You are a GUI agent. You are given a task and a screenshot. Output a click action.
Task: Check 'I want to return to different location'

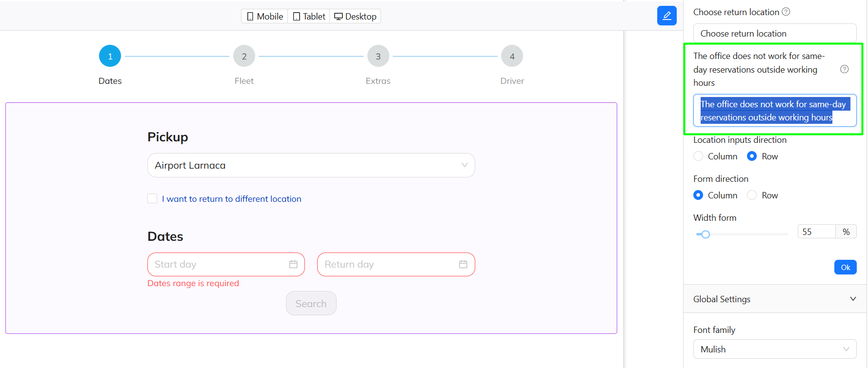[152, 198]
